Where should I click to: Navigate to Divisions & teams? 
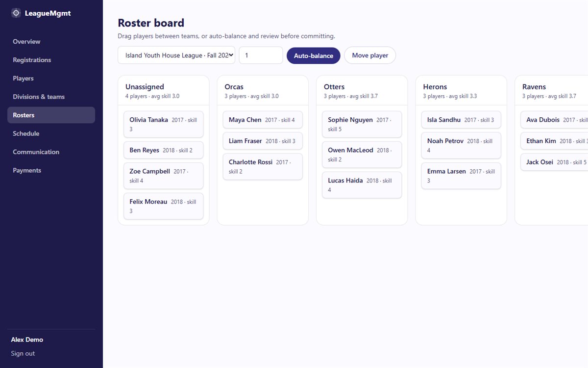51,97
